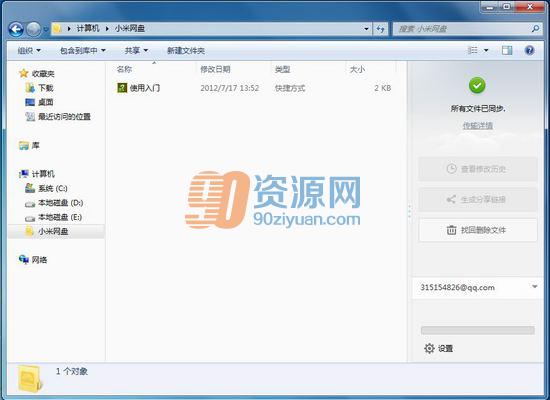Image resolution: width=550 pixels, height=400 pixels.
Task: Click the storage usage progress bar
Action: [x=477, y=330]
